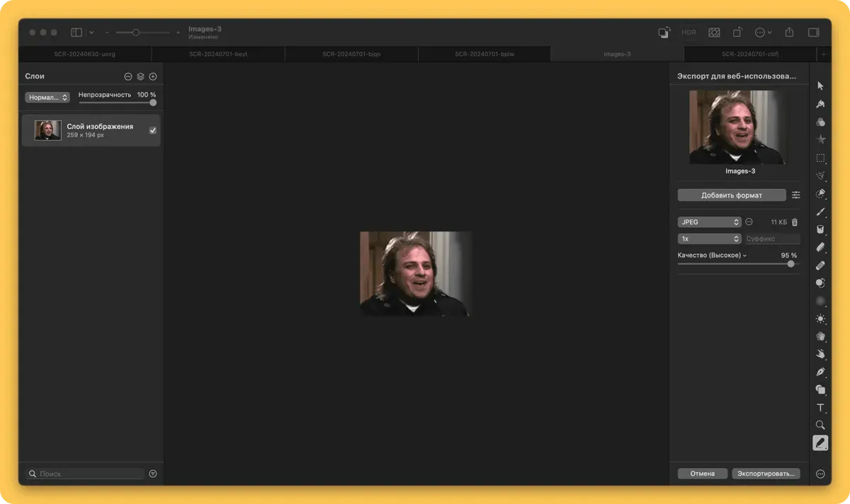Select the rectangular selection tool
This screenshot has width=850, height=504.
coord(820,158)
